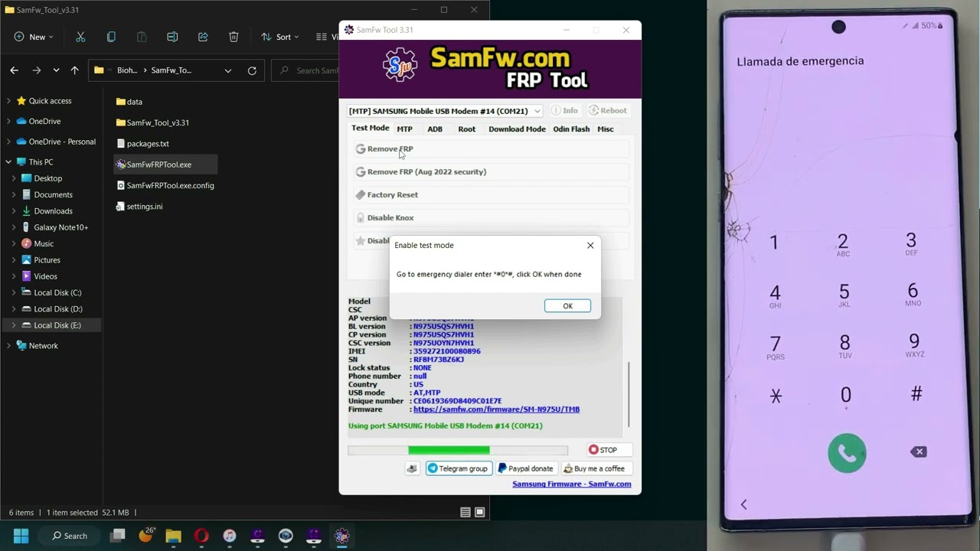Click the New button in File Explorer
The width and height of the screenshot is (980, 551).
tap(34, 37)
